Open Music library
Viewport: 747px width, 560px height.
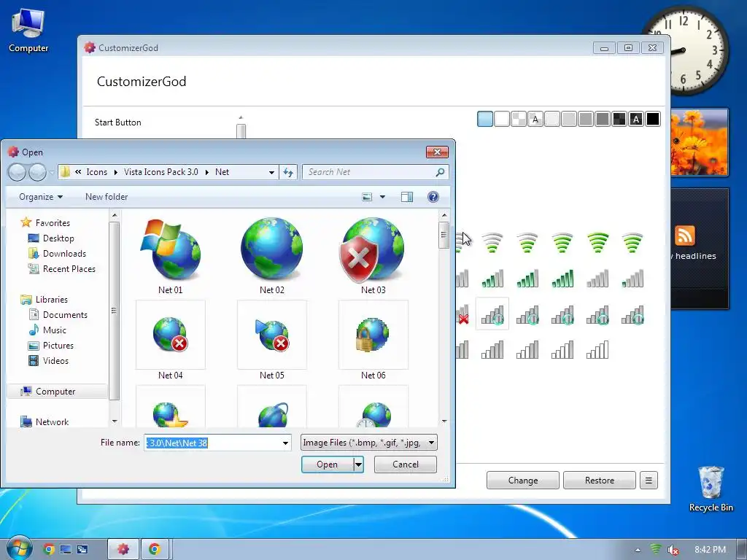(47, 330)
